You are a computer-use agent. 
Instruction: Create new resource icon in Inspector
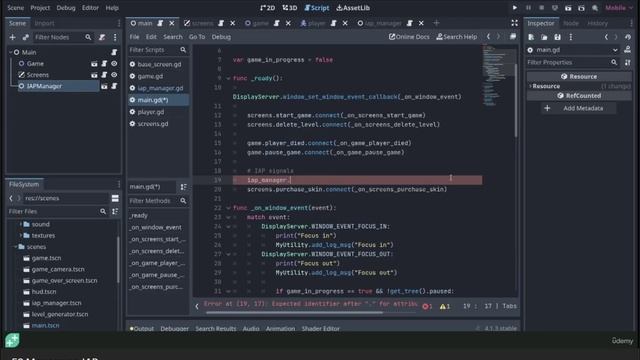(x=531, y=37)
